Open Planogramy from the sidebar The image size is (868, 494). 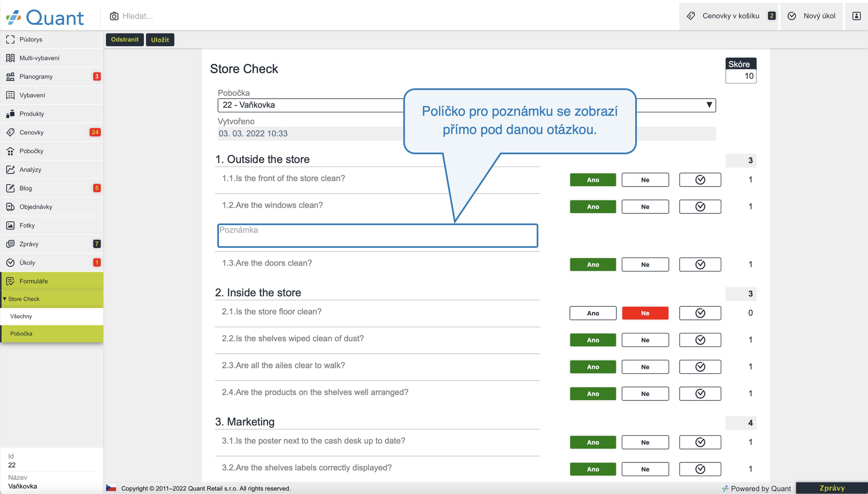click(x=51, y=77)
